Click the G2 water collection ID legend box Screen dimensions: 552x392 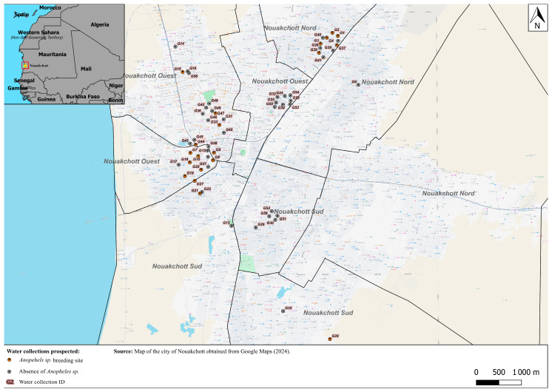(x=10, y=382)
